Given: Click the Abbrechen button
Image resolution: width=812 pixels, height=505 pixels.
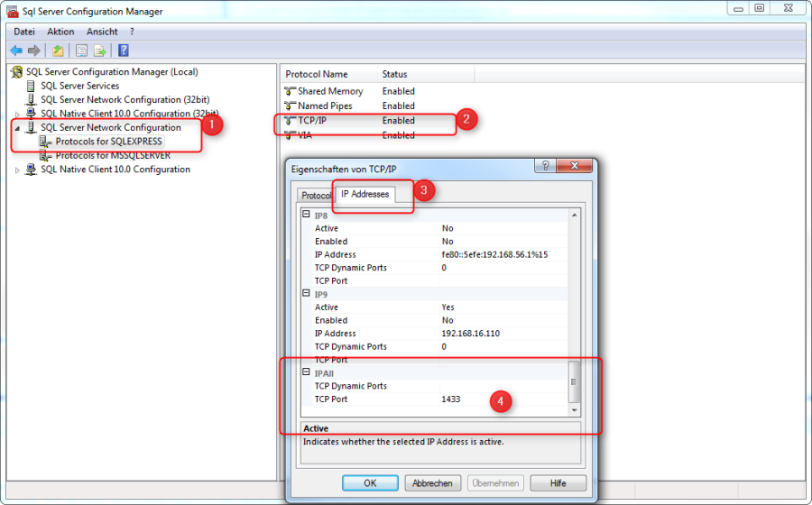Looking at the screenshot, I should click(432, 483).
